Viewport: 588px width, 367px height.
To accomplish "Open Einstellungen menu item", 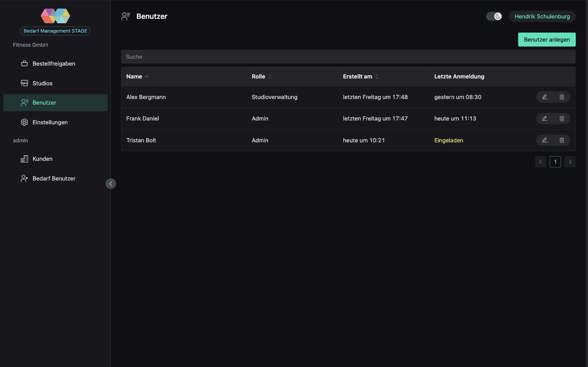I will point(55,122).
